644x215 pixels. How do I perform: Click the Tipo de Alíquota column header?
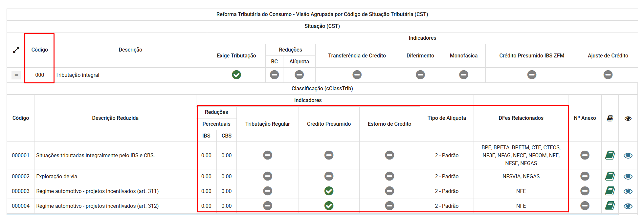click(x=447, y=118)
